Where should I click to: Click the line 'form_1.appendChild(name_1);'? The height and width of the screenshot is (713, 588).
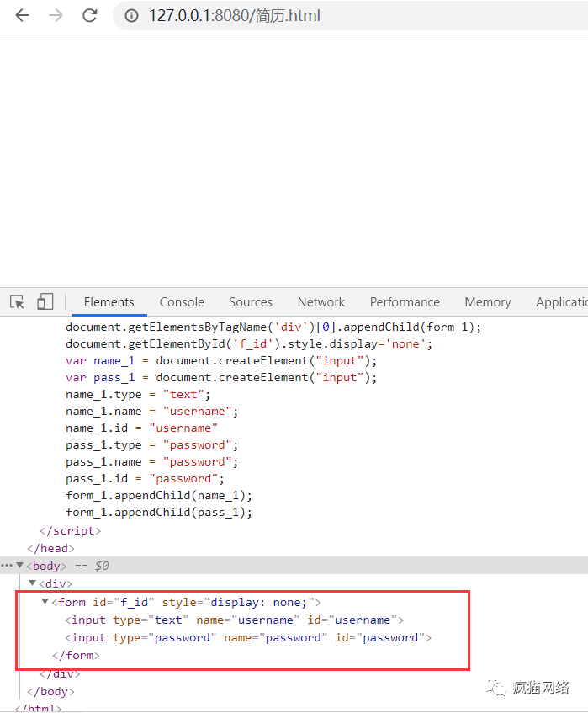click(x=159, y=495)
